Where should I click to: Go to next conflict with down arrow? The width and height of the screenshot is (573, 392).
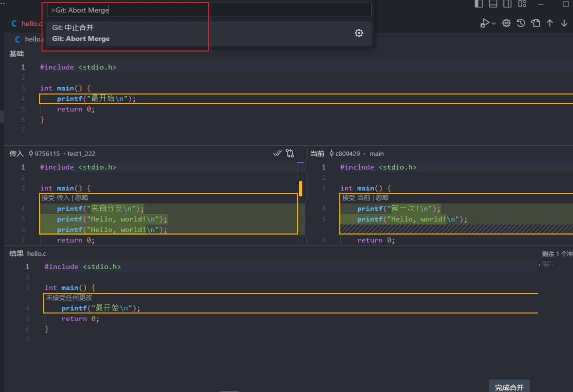click(x=564, y=23)
